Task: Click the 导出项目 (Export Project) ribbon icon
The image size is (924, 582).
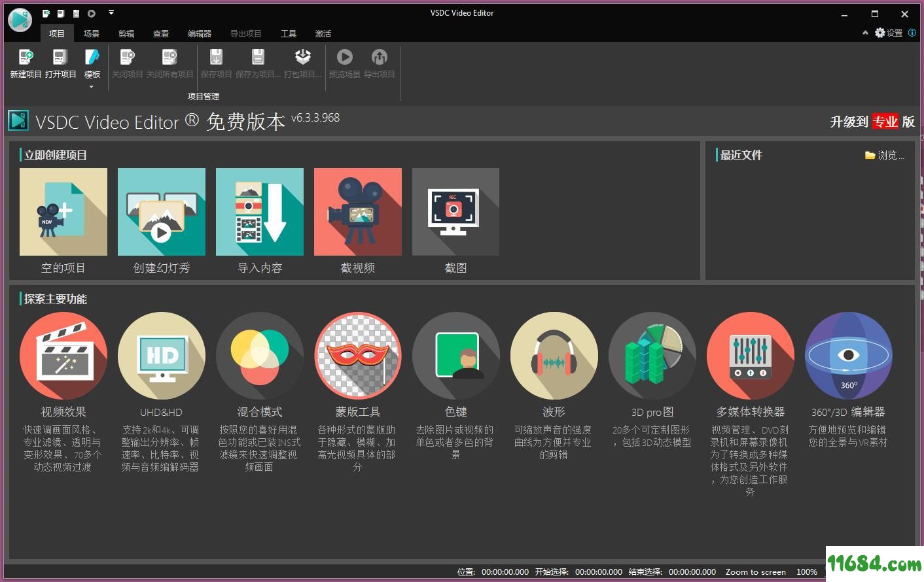Action: [x=379, y=57]
